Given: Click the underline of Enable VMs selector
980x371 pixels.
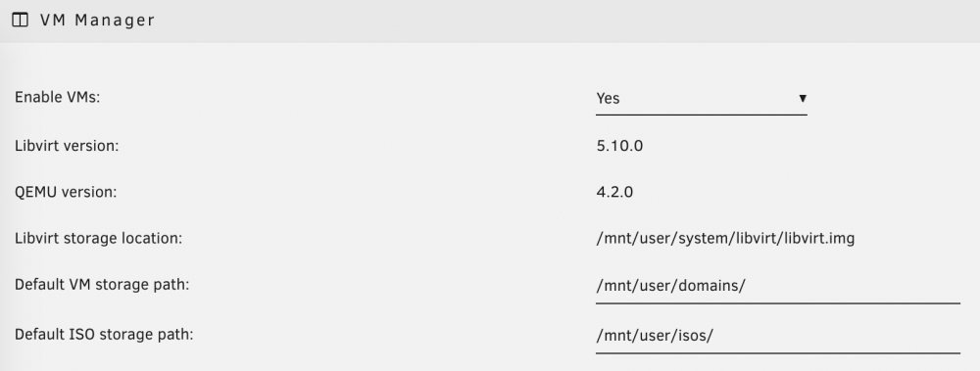Looking at the screenshot, I should point(702,115).
